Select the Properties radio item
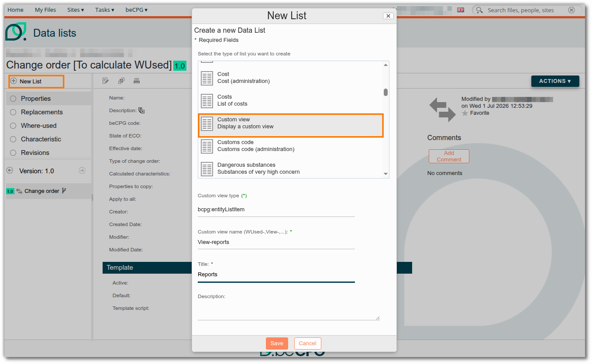592x364 pixels. (x=13, y=99)
